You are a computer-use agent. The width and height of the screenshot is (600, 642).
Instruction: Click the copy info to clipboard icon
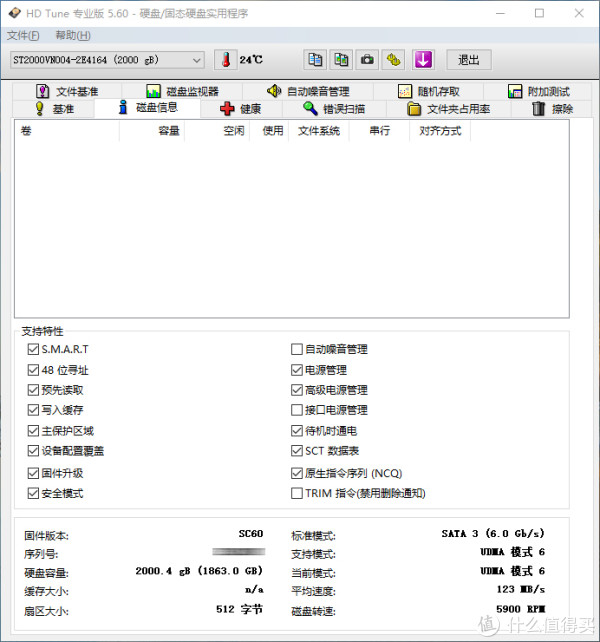coord(315,60)
